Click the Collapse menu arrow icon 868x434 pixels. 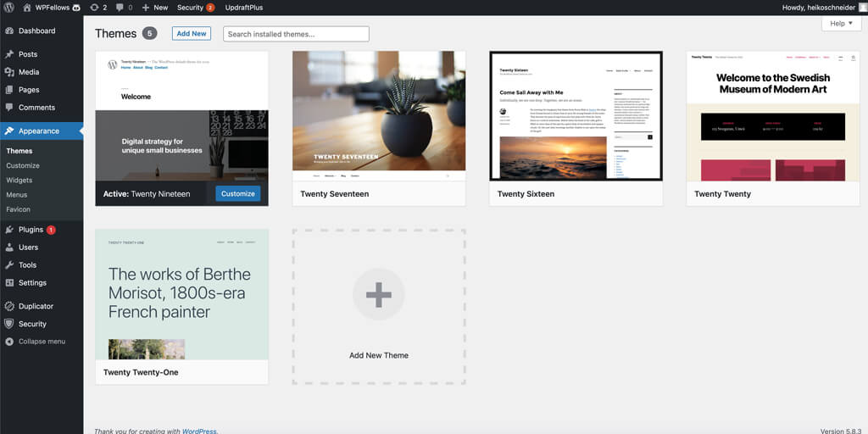pos(9,342)
